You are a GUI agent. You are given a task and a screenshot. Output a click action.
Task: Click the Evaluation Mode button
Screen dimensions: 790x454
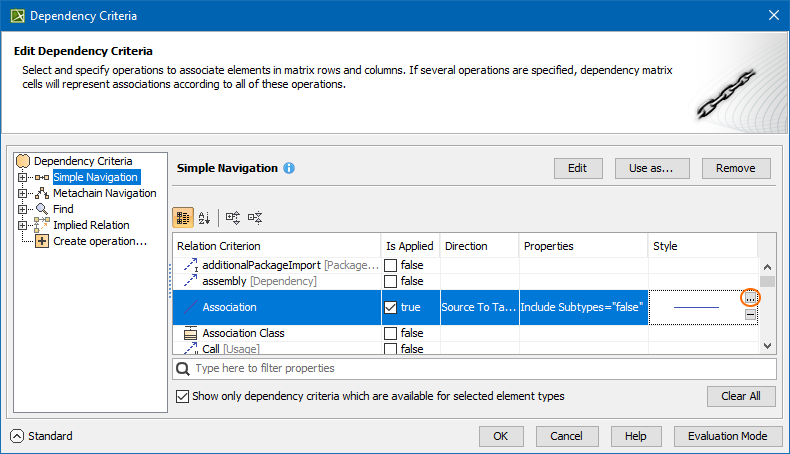727,436
